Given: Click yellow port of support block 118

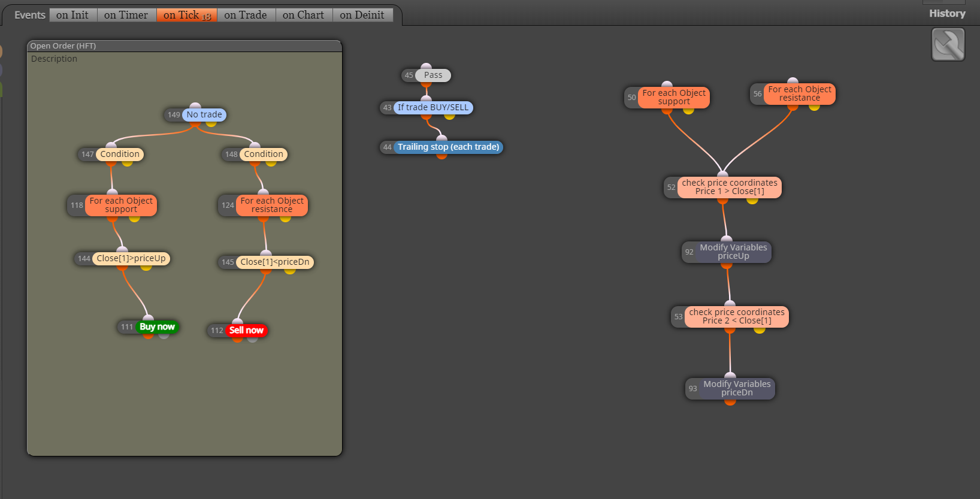Looking at the screenshot, I should (134, 218).
